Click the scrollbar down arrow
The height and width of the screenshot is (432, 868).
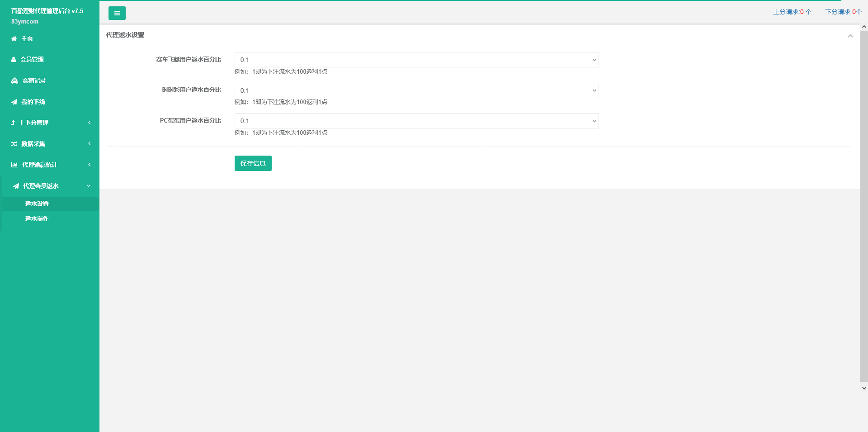864,388
